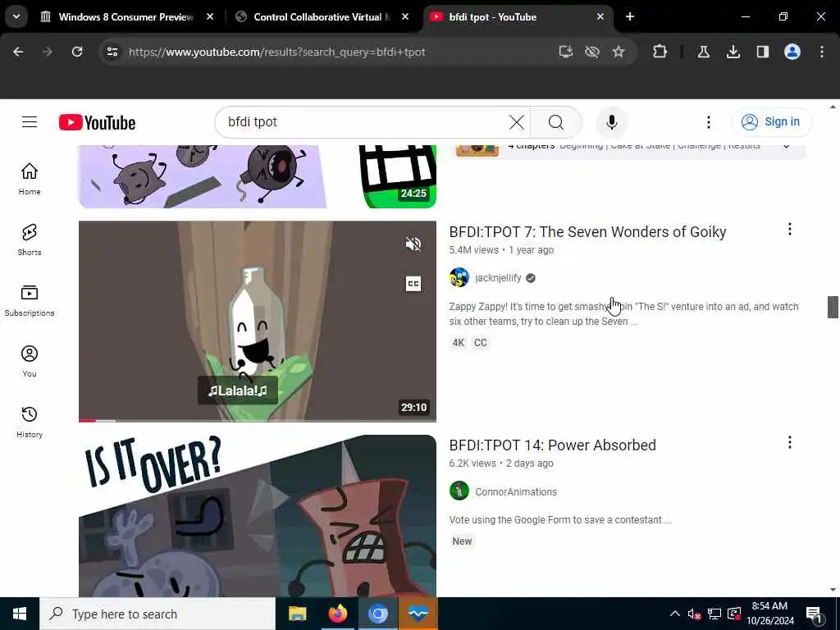Show hidden system tray icons chevron
Screen dimensions: 840x630
coord(674,614)
